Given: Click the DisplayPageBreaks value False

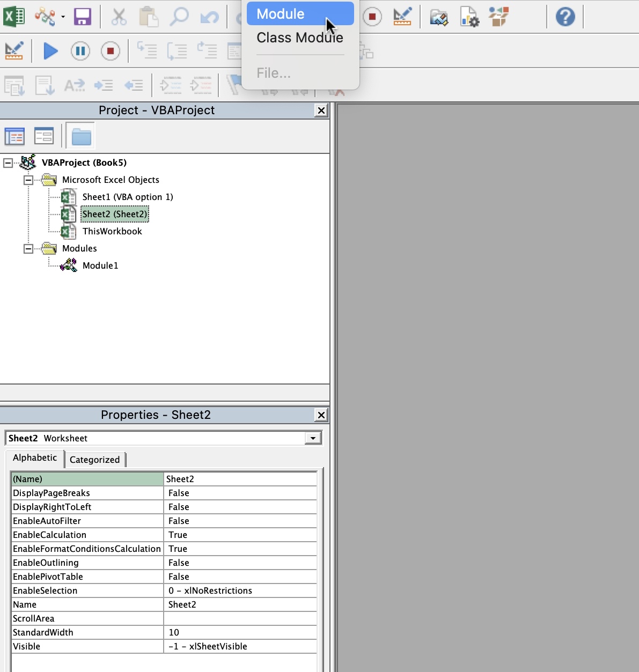Looking at the screenshot, I should click(240, 493).
